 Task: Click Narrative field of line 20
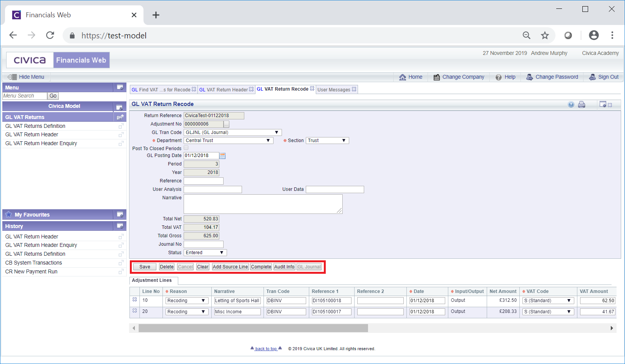(237, 312)
